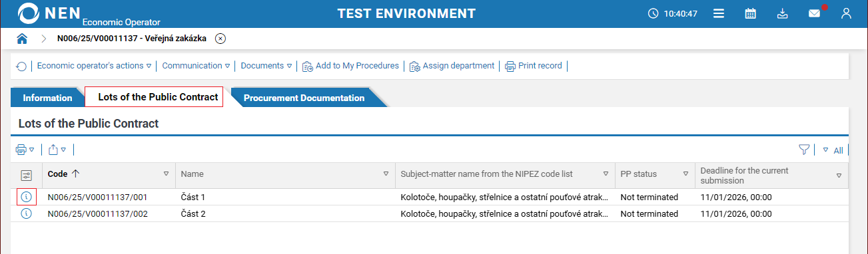Open Economic operator's actions menu
The height and width of the screenshot is (254, 868).
94,66
